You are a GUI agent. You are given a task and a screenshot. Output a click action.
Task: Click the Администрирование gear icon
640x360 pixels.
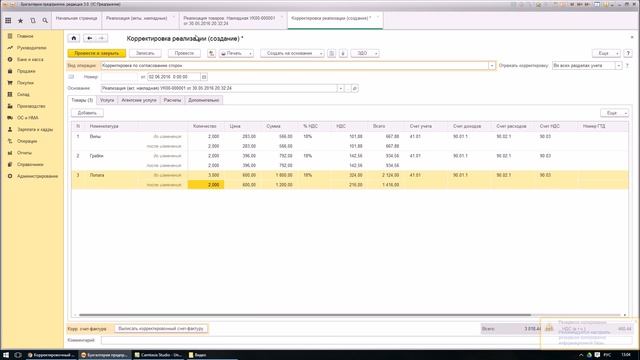coord(10,176)
